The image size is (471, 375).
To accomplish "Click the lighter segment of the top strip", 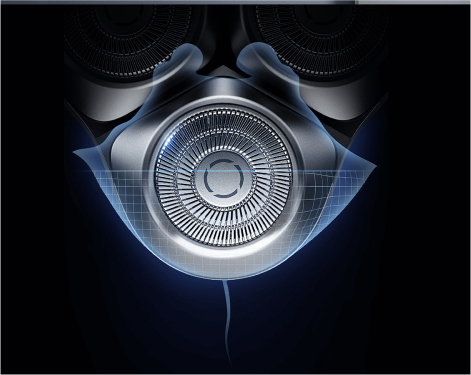I will (413, 2).
